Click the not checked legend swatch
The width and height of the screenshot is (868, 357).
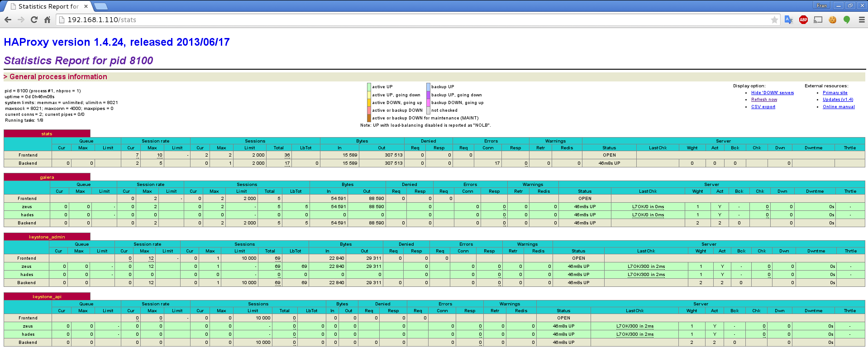[428, 110]
